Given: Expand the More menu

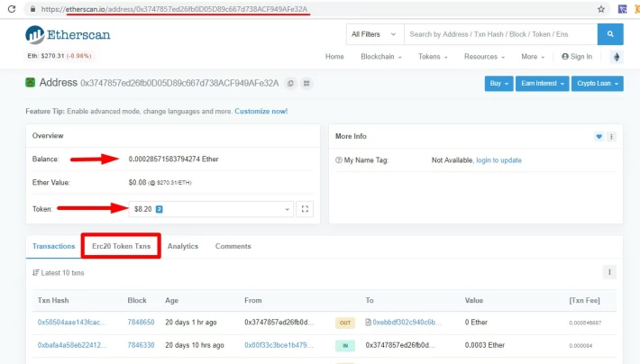Looking at the screenshot, I should coord(533,57).
